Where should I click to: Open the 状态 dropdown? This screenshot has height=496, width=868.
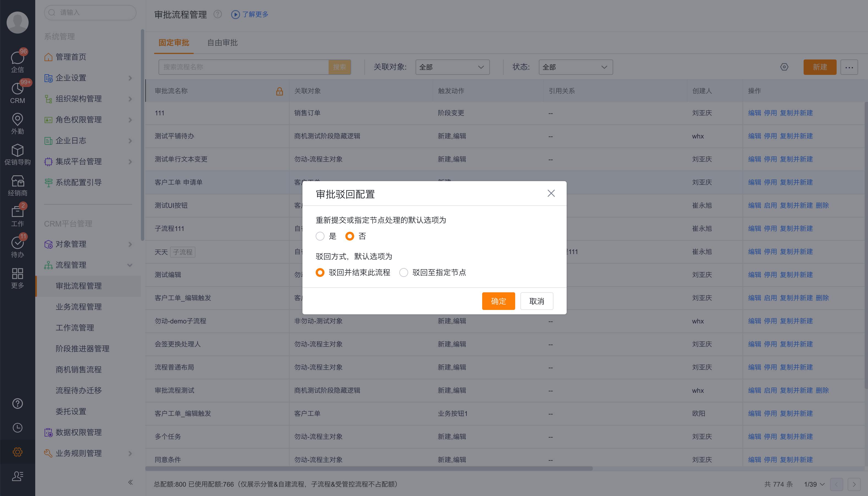(575, 67)
